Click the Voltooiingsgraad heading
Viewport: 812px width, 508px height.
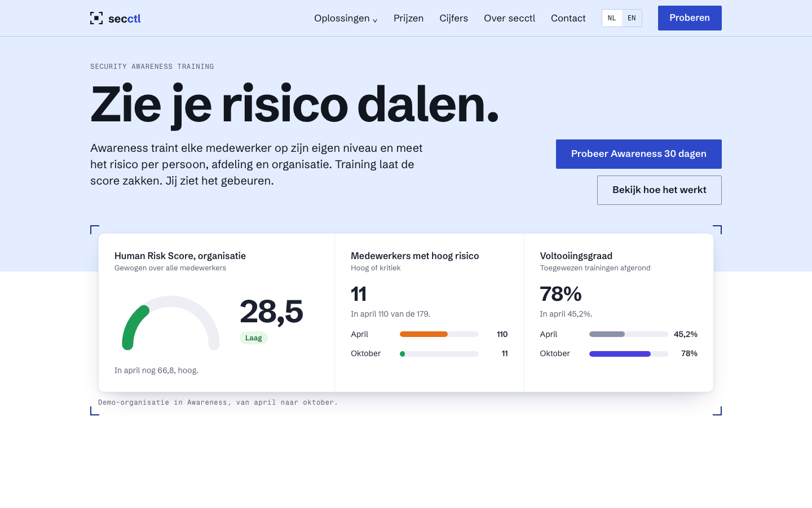[x=576, y=256]
